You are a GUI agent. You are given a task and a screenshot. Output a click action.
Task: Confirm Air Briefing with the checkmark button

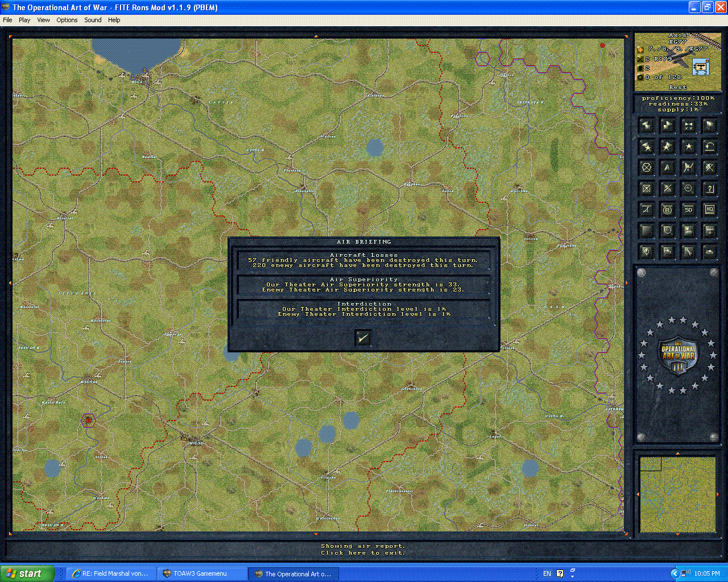[363, 338]
